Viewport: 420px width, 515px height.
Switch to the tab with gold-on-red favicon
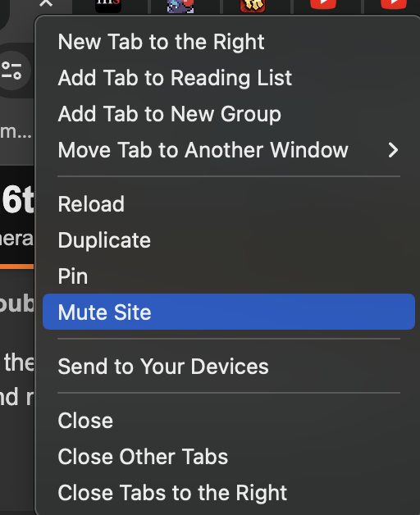[x=253, y=6]
